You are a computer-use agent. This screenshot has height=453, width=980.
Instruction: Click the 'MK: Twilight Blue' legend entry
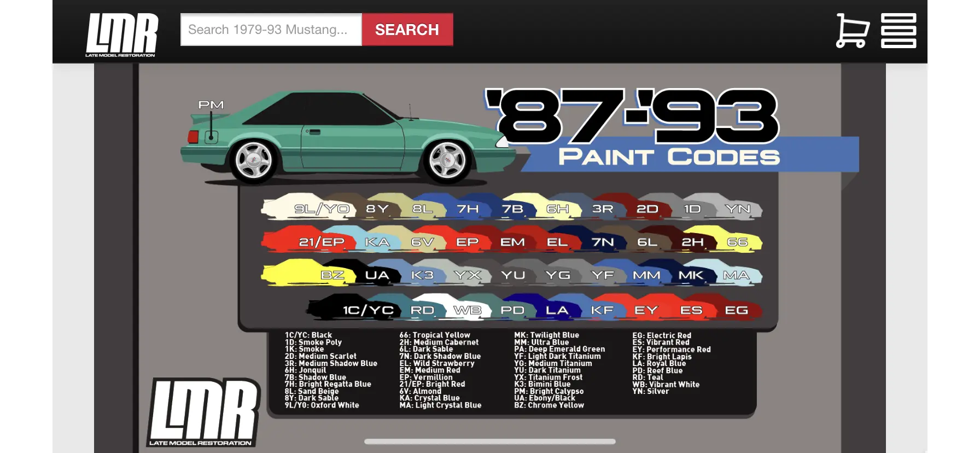tap(546, 335)
